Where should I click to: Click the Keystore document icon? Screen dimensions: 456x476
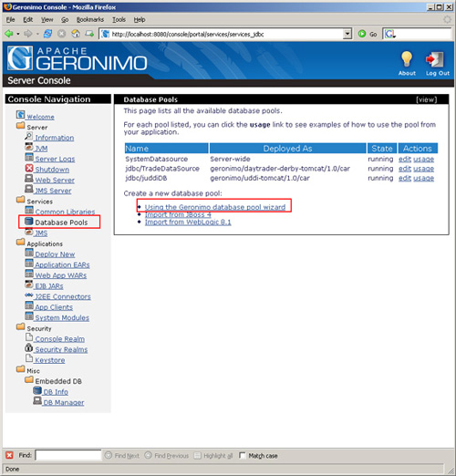29,358
